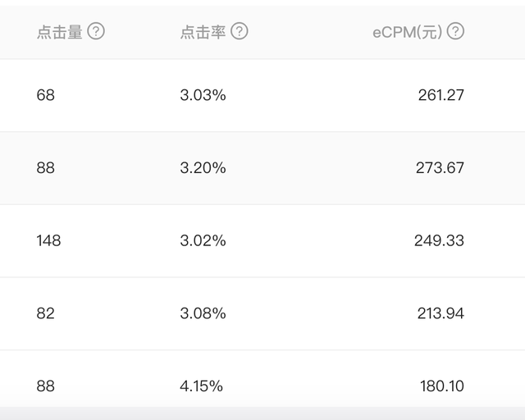Viewport: 525px width, 420px height.
Task: Select eCPM value 261.27
Action: [441, 95]
